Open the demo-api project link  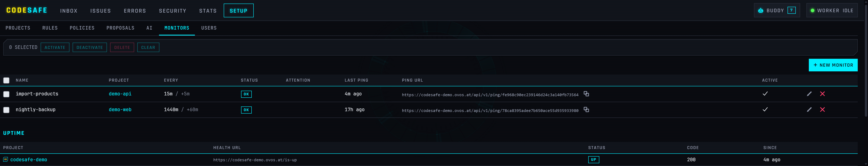pyautogui.click(x=120, y=94)
